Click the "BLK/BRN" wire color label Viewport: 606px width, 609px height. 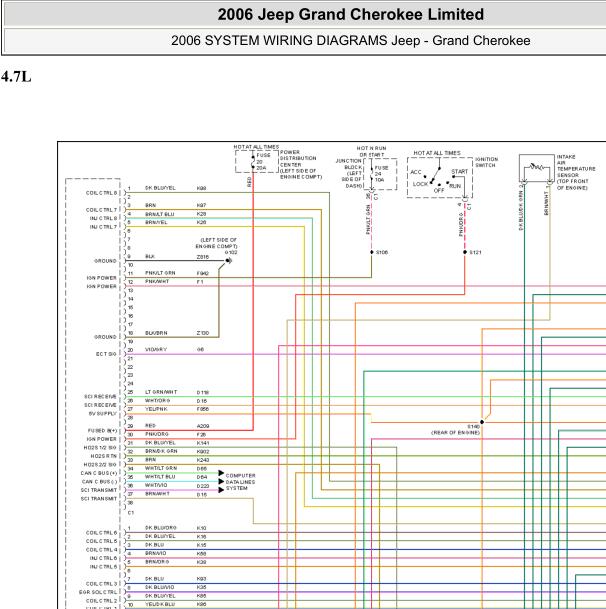coord(156,333)
